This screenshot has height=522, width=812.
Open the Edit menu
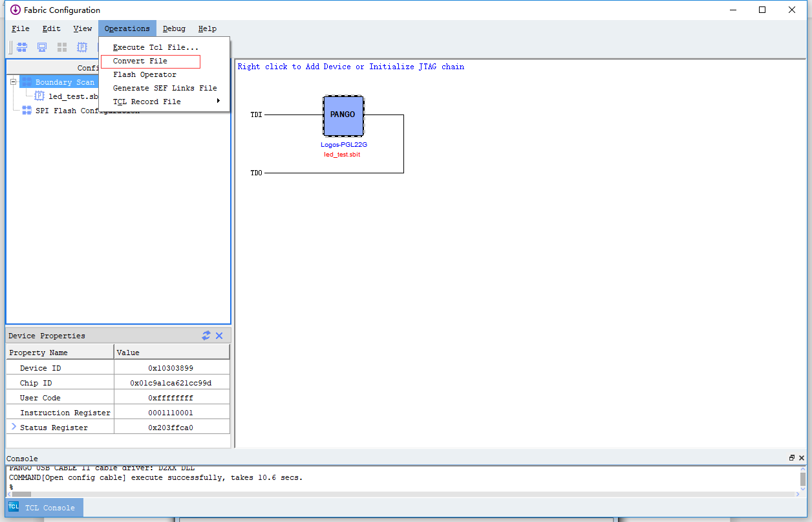[x=52, y=28]
